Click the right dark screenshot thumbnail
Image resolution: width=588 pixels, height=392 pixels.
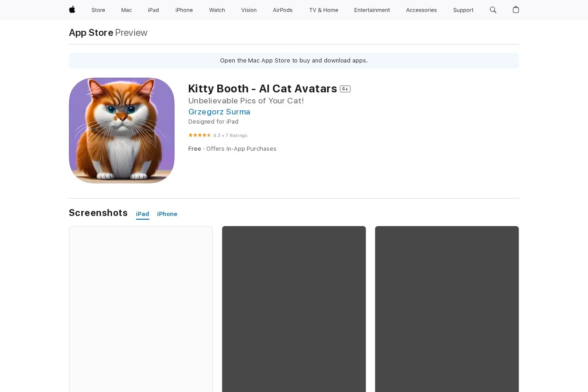(x=447, y=309)
